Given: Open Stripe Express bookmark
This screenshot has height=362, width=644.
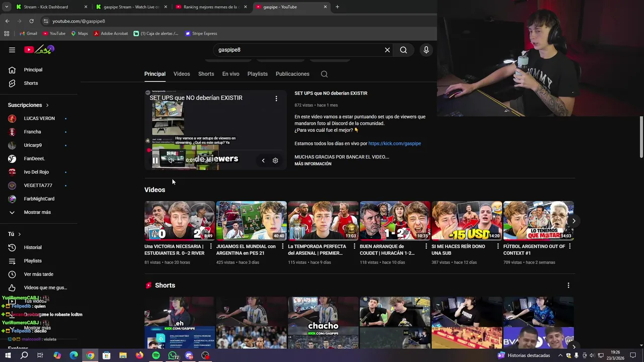Looking at the screenshot, I should pyautogui.click(x=201, y=34).
